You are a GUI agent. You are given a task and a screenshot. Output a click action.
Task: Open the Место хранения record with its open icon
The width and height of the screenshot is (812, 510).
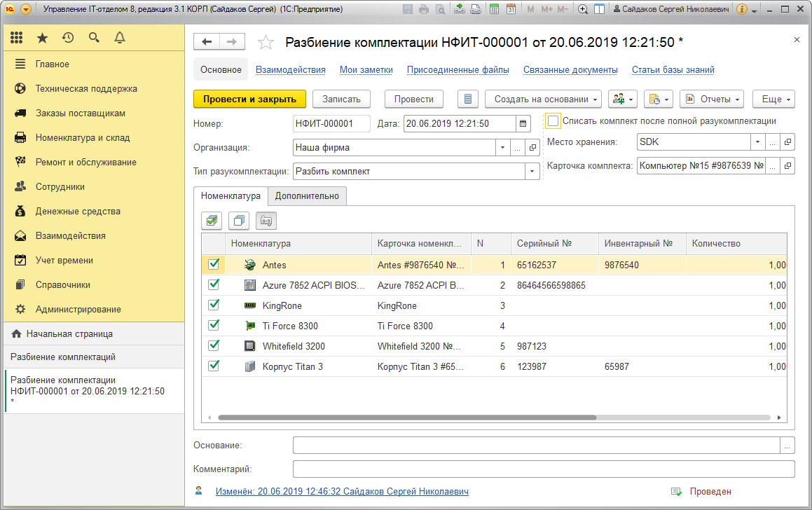coord(787,142)
